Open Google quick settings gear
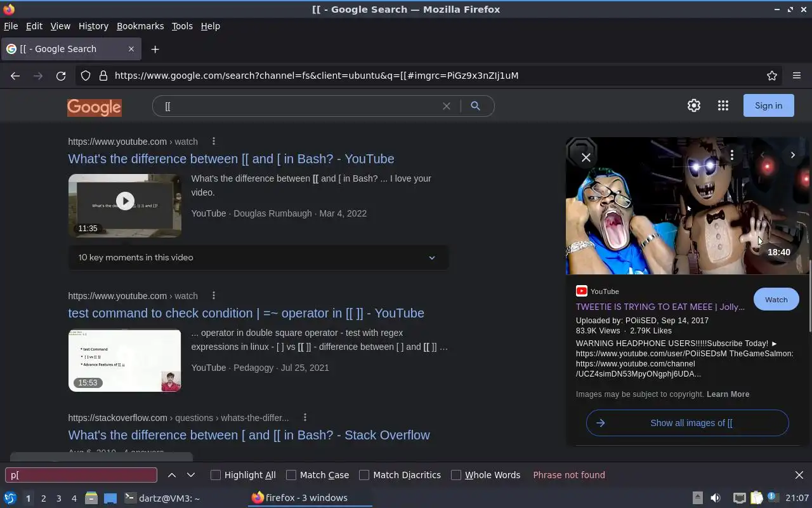Screen dimensions: 812x508 694,106
